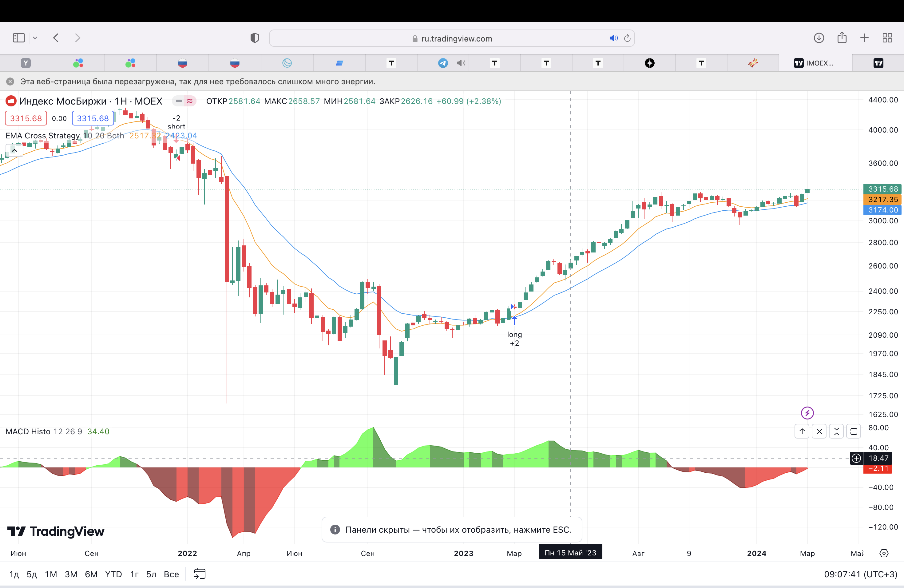This screenshot has width=904, height=588.
Task: Select the 1М time range
Action: (x=51, y=574)
